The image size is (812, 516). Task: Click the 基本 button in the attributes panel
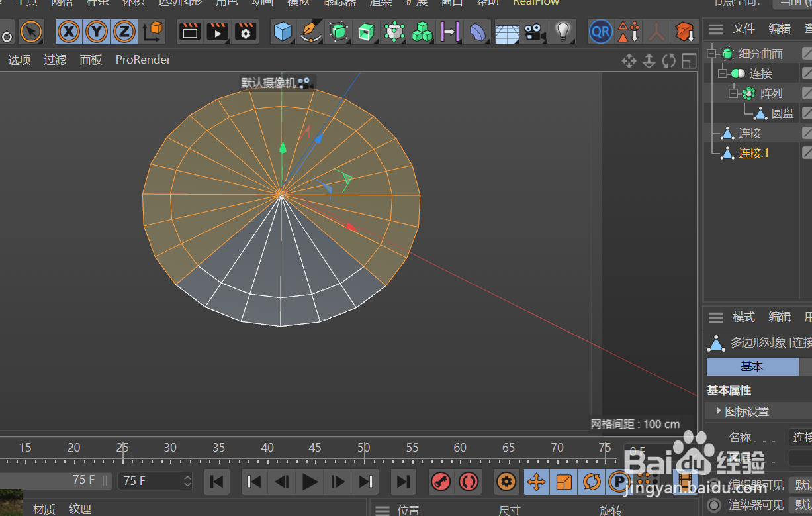[x=752, y=366]
